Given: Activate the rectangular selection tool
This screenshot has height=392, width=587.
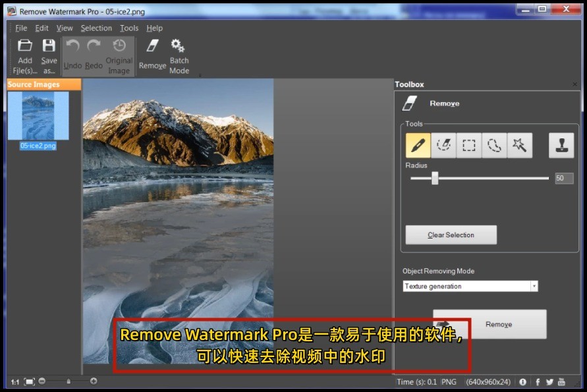Looking at the screenshot, I should click(468, 145).
